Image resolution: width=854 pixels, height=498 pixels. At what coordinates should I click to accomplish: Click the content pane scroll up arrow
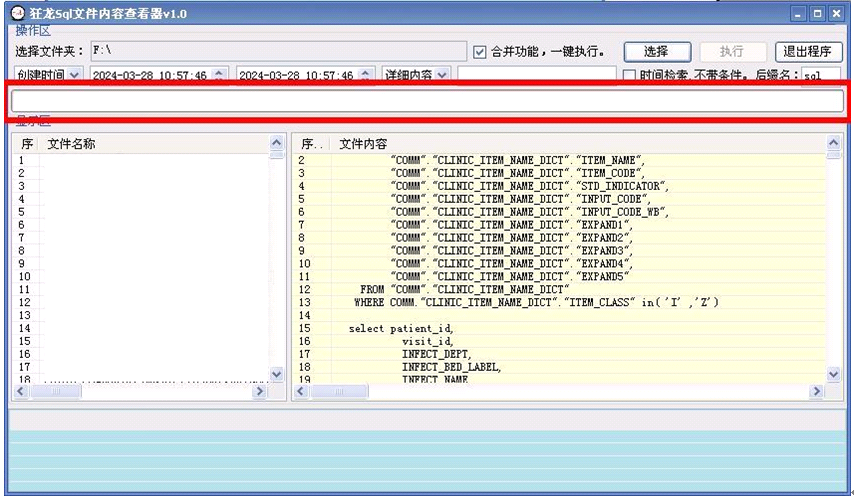pos(833,143)
